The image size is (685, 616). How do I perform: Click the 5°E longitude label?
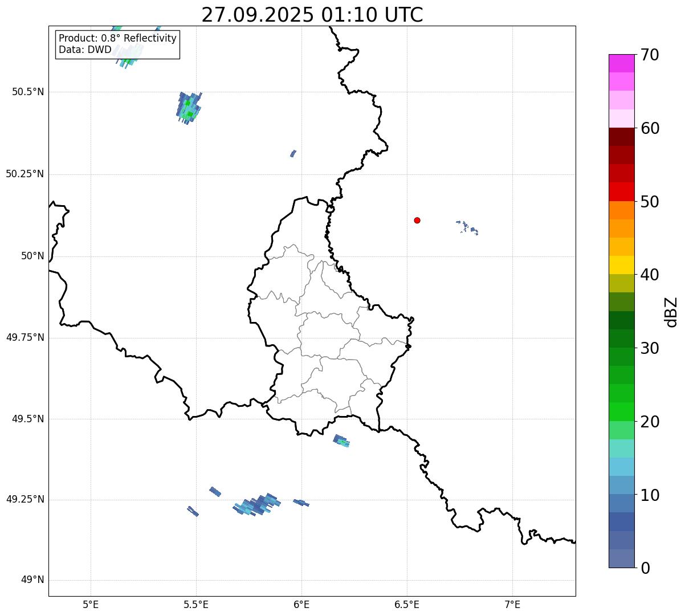91,605
